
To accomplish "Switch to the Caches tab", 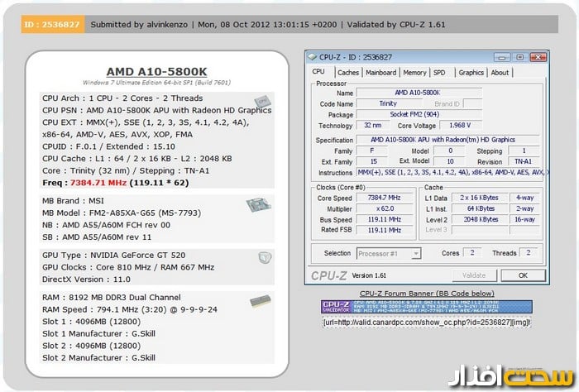I will [348, 73].
